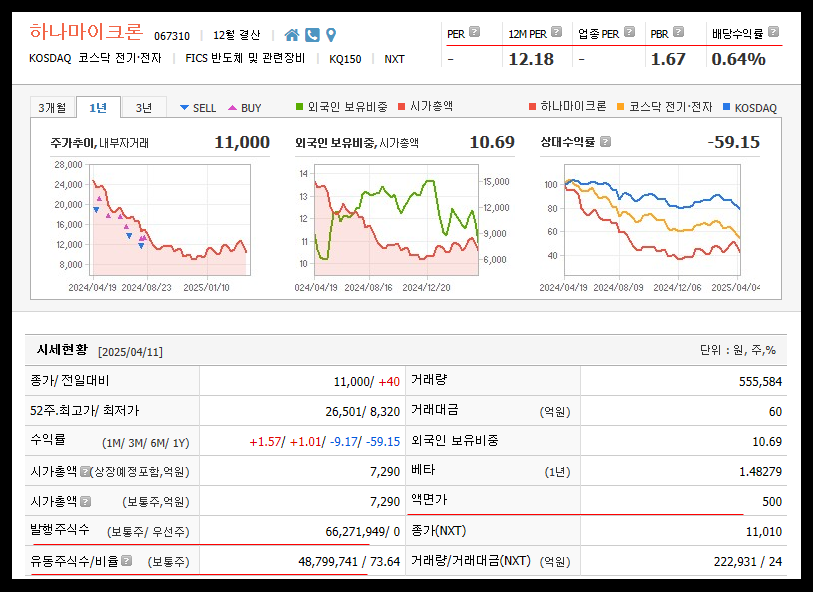Click the stock code 067310
This screenshot has width=813, height=592.
coord(172,36)
